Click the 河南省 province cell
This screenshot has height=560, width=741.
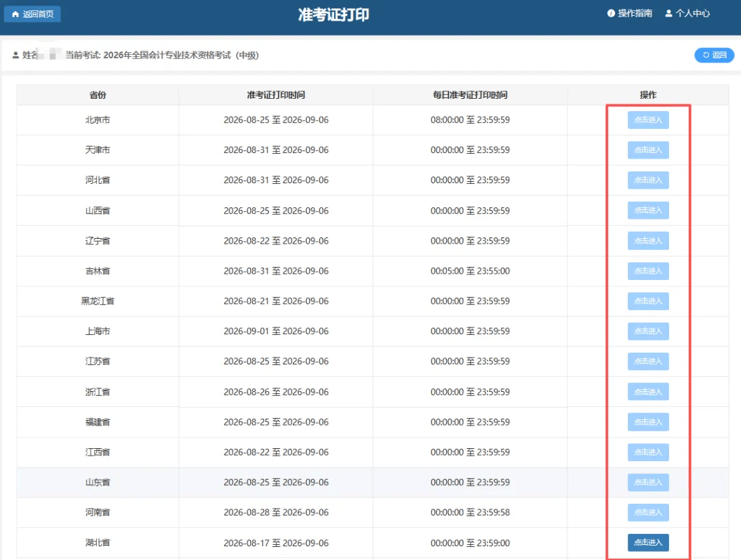pos(98,512)
